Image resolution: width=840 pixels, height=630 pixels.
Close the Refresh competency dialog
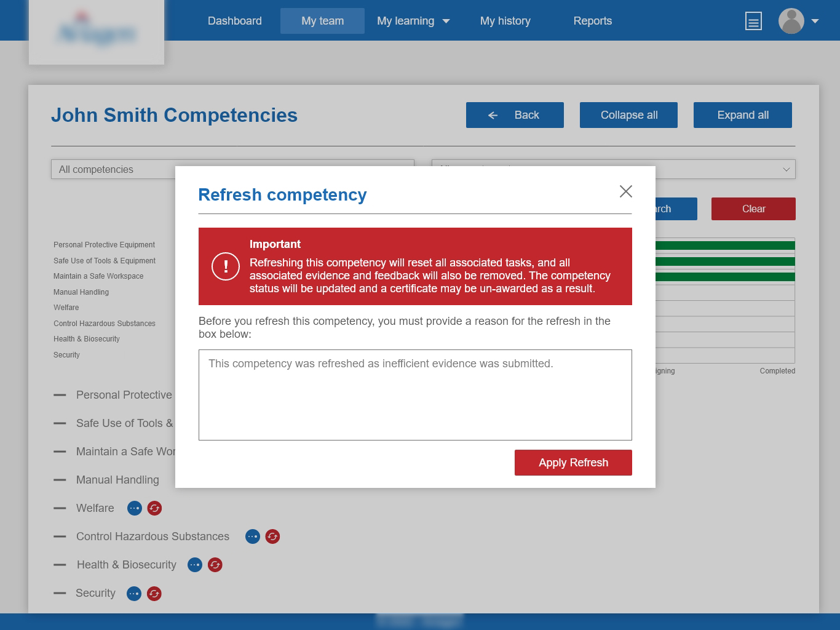pos(625,191)
